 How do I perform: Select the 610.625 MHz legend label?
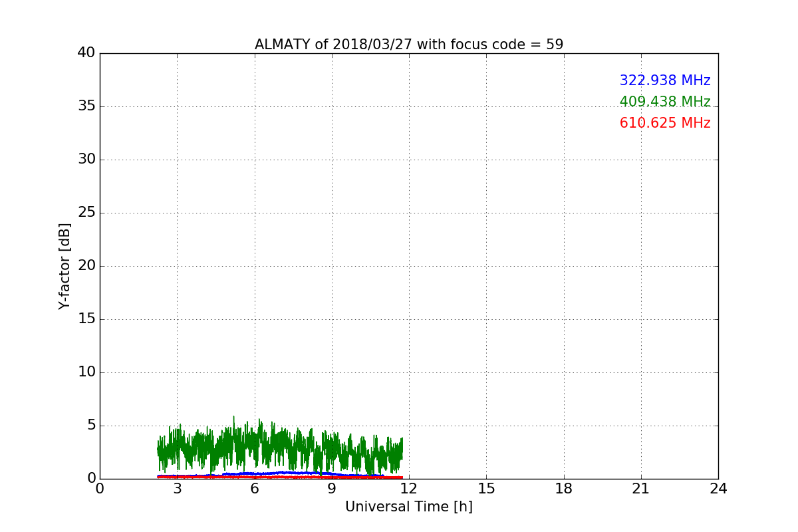[x=665, y=123]
